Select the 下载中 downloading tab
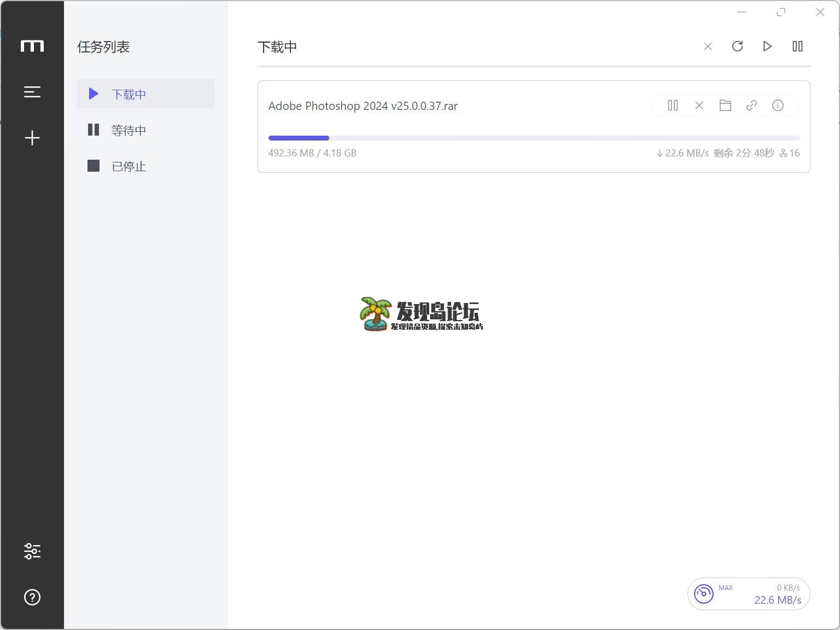Screen dimensions: 840x630 pos(145,94)
